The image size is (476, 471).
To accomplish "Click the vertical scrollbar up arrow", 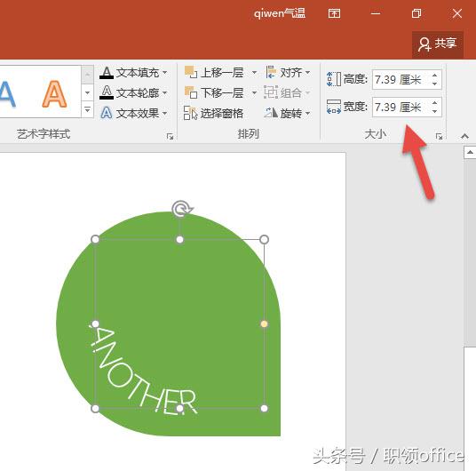I will point(470,152).
